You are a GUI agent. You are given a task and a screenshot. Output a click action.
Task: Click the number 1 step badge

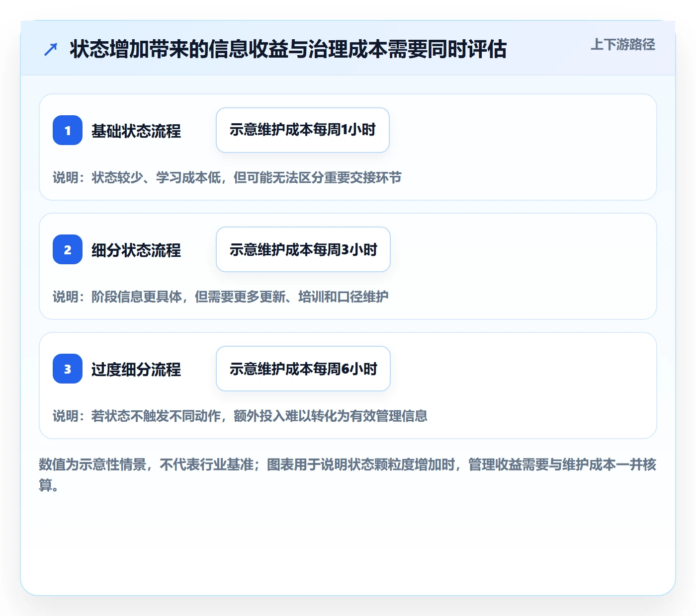(68, 130)
